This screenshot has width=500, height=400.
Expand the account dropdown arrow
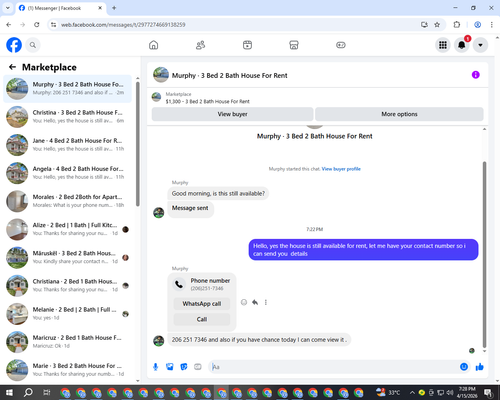pos(480,45)
